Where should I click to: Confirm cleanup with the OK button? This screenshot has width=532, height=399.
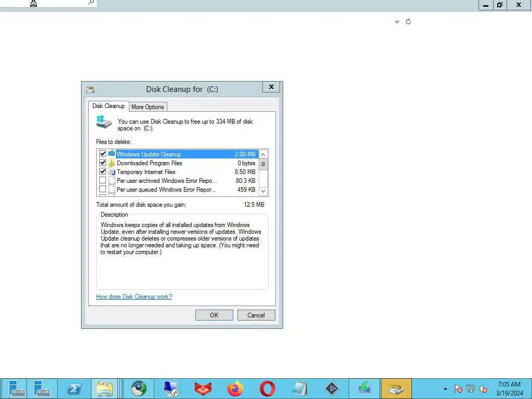click(214, 315)
